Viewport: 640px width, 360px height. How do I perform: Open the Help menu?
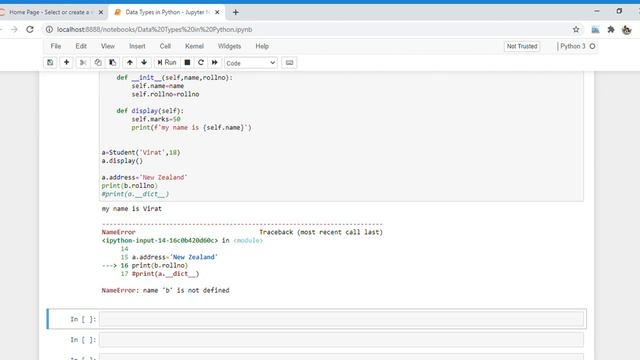click(262, 46)
